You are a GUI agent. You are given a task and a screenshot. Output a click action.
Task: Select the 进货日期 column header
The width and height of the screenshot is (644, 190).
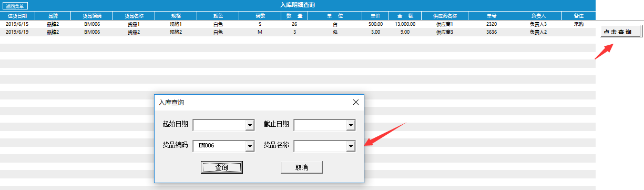(x=17, y=16)
